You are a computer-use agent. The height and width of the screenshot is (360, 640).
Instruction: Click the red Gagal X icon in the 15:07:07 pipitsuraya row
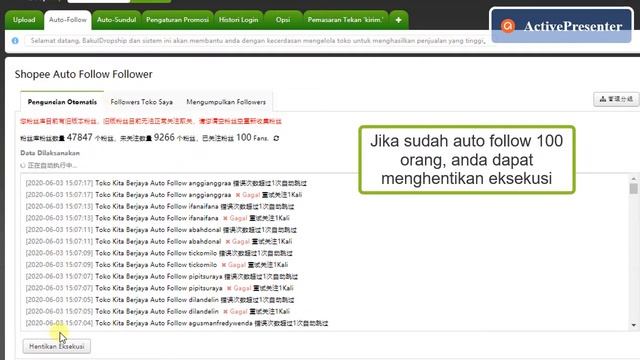click(229, 288)
